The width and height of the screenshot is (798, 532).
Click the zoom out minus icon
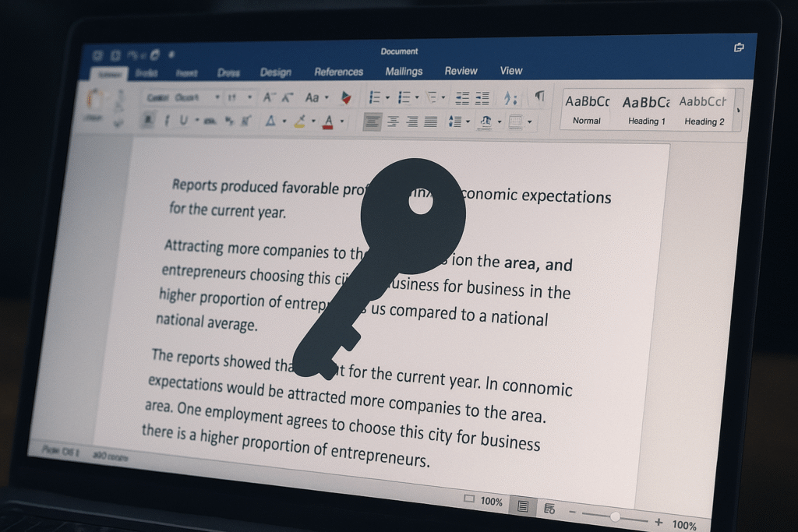click(572, 512)
